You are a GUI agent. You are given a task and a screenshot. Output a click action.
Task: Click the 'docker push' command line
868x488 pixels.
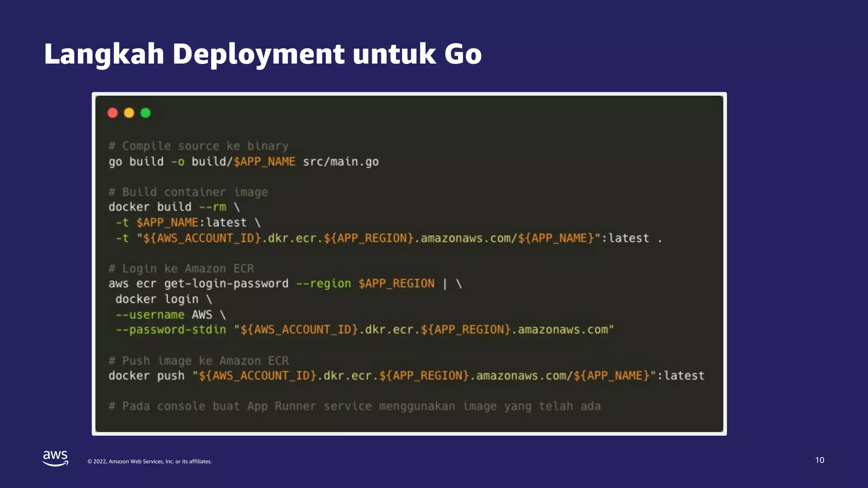(x=406, y=376)
